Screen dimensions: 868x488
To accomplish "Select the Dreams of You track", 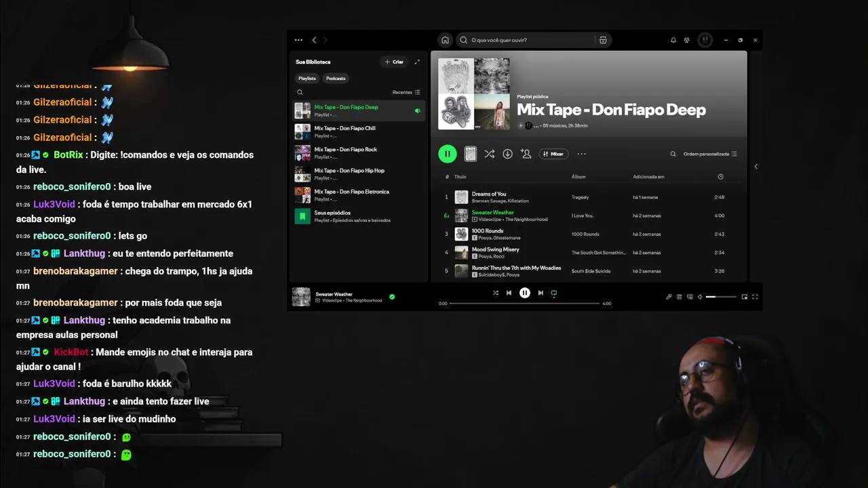I will (589, 197).
